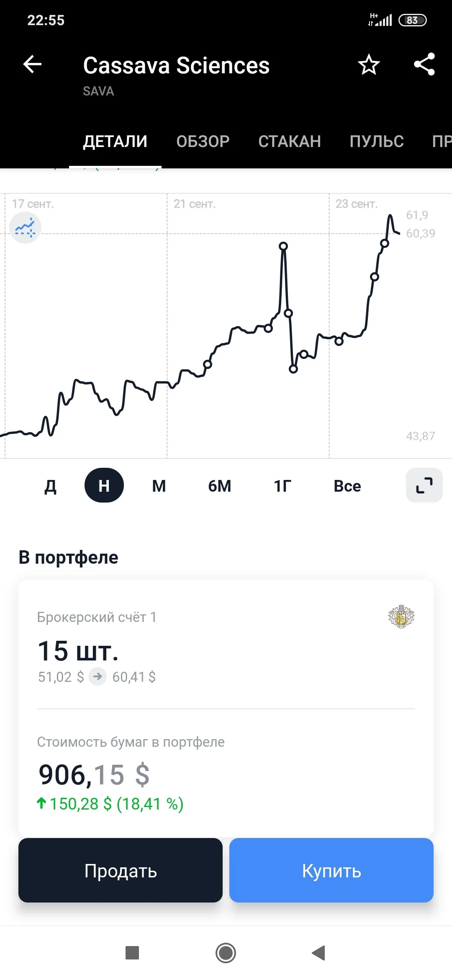452x980 pixels.
Task: Select the 1Г yearly chart period
Action: click(x=282, y=486)
